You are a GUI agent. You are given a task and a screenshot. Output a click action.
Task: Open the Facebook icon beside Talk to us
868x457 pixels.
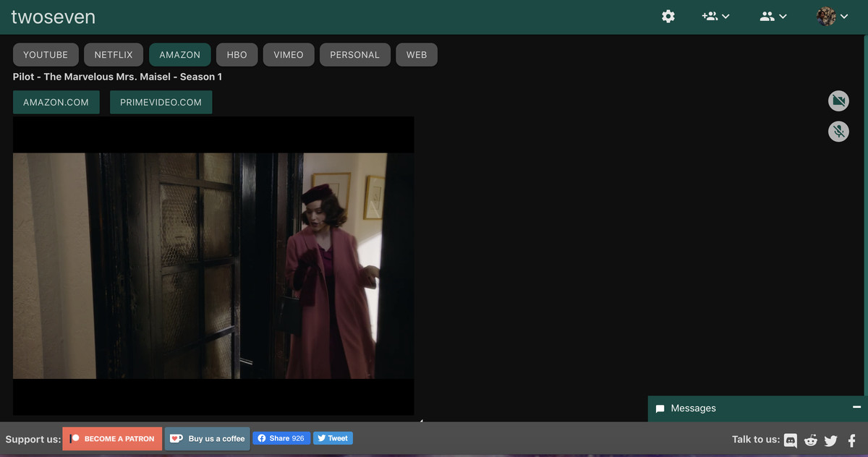[x=851, y=440]
